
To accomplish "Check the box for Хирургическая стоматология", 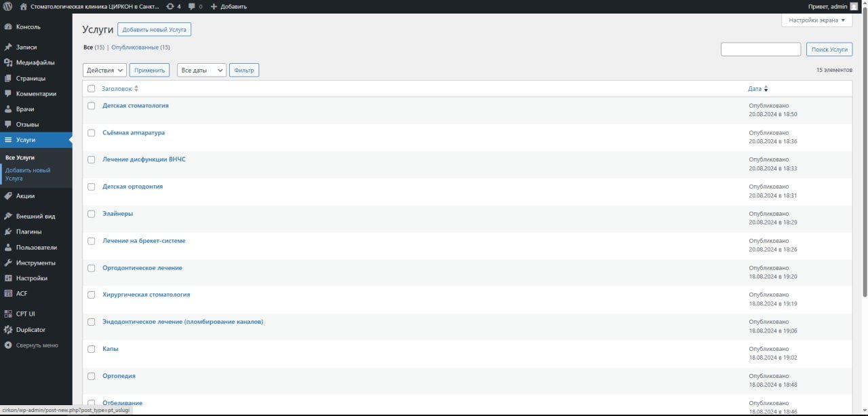I will click(x=91, y=295).
